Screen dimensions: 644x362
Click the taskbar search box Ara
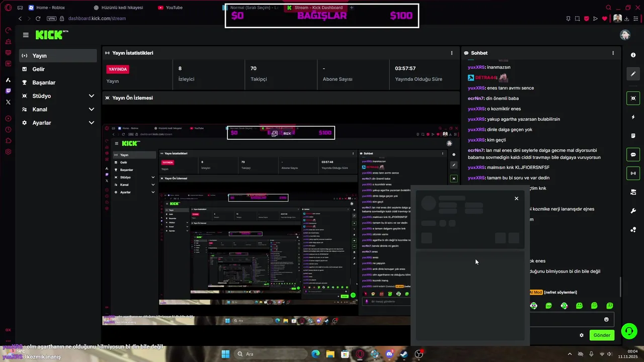click(x=271, y=354)
